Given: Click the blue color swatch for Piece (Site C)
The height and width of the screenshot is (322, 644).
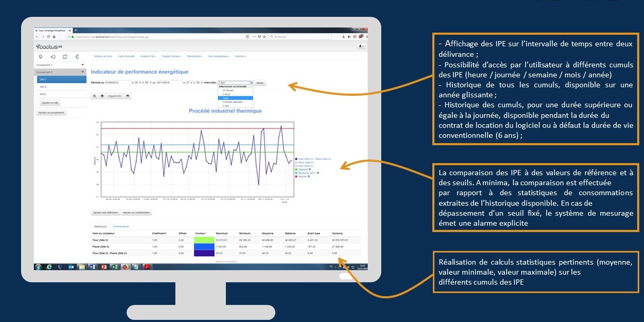Looking at the screenshot, I should click(203, 246).
